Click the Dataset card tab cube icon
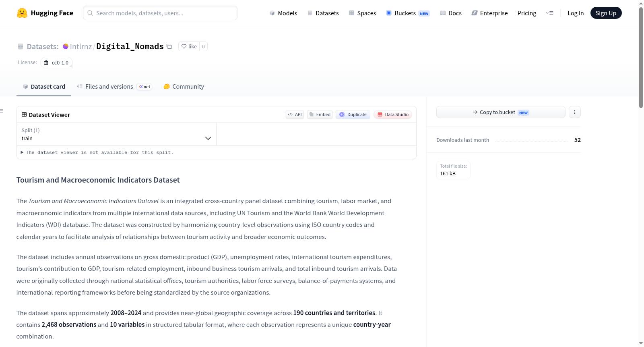The image size is (644, 347). point(25,86)
